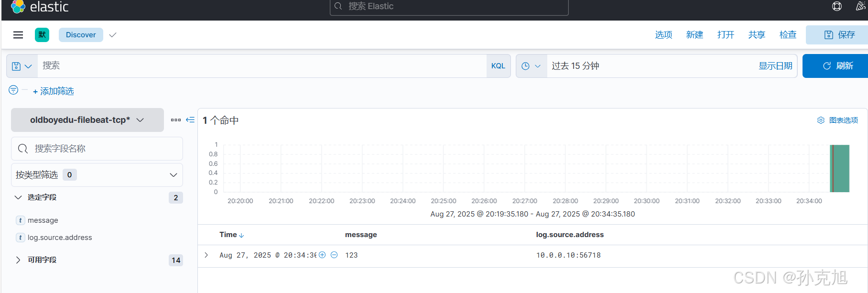Image resolution: width=868 pixels, height=293 pixels.
Task: Open the help lifebuoy icon
Action: (x=837, y=6)
